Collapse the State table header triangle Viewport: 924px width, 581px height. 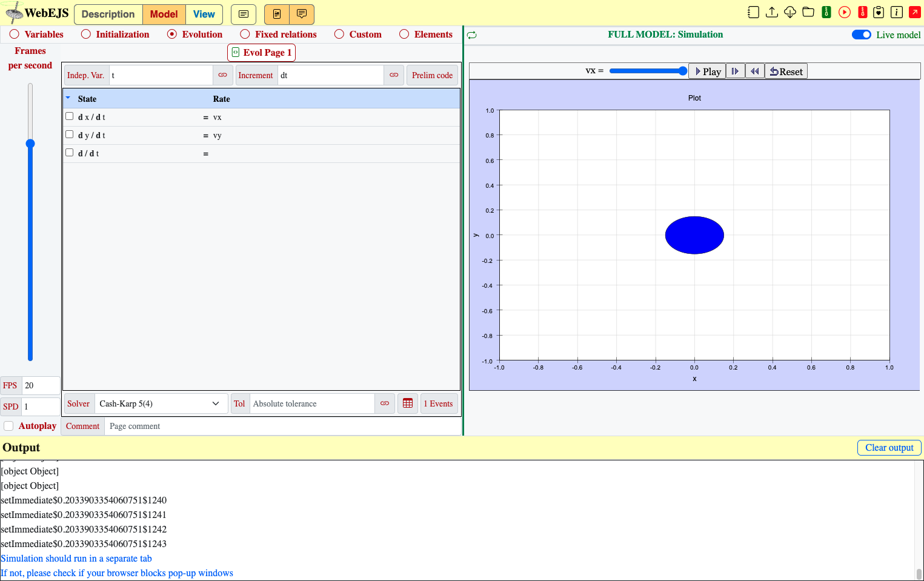[x=68, y=98]
